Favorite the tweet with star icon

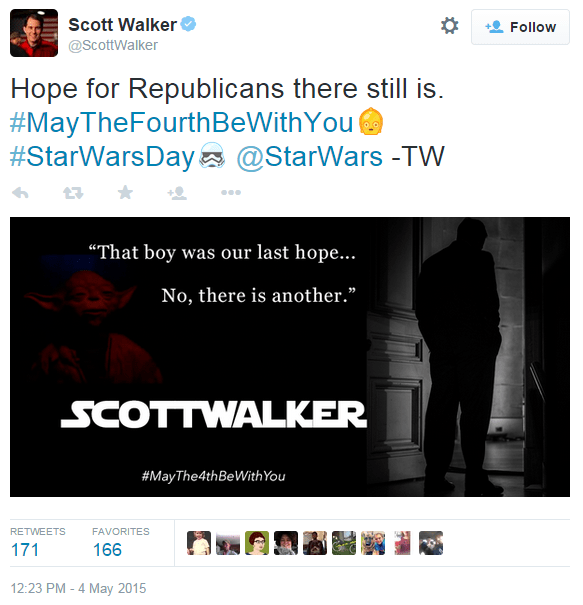(125, 192)
